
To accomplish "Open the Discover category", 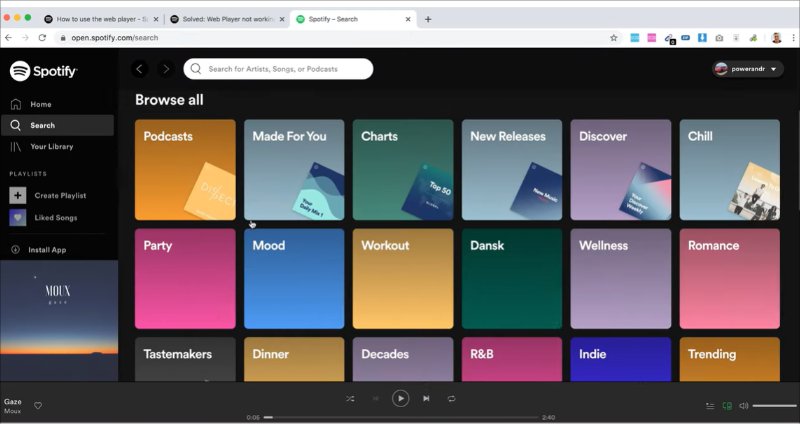I will (x=621, y=170).
